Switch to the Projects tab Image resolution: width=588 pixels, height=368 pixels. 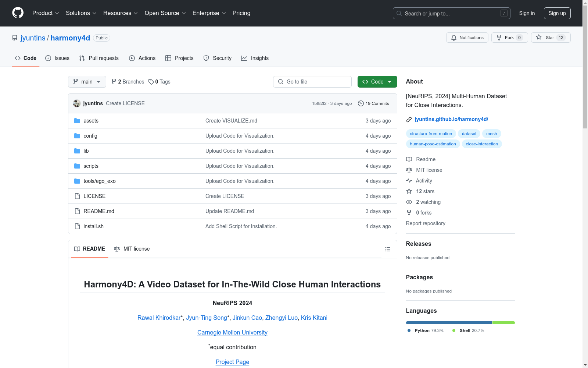tap(179, 58)
